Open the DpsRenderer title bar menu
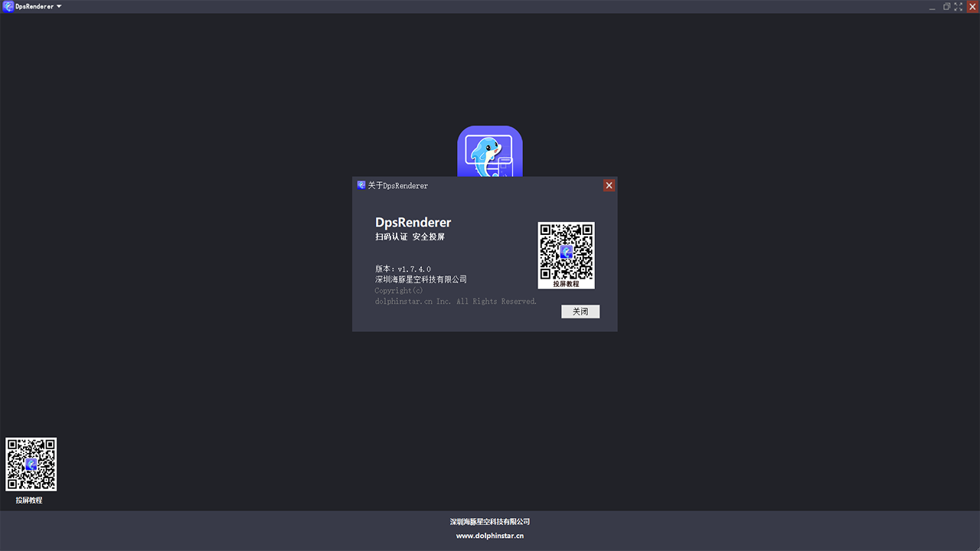This screenshot has height=551, width=980. click(34, 6)
